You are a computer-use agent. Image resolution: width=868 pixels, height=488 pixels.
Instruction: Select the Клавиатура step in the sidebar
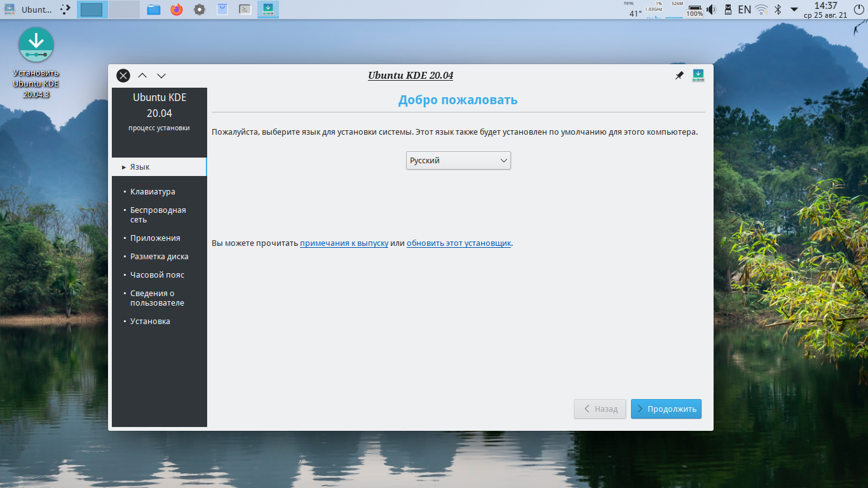tap(153, 192)
